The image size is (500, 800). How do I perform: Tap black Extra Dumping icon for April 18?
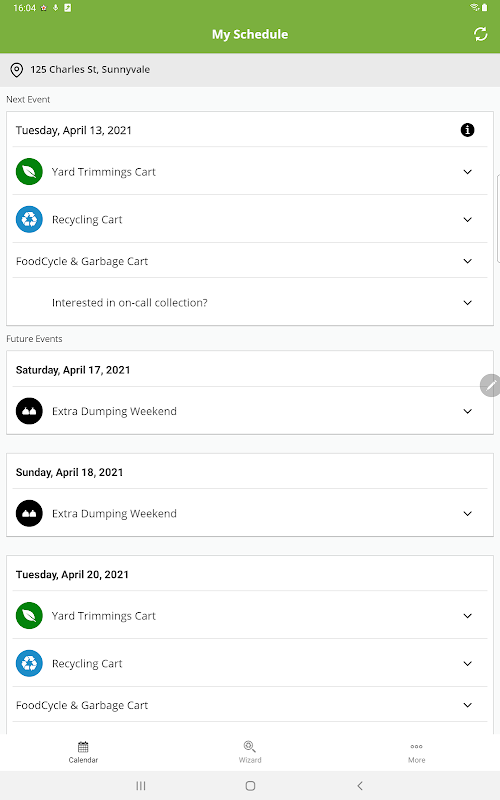tap(29, 513)
